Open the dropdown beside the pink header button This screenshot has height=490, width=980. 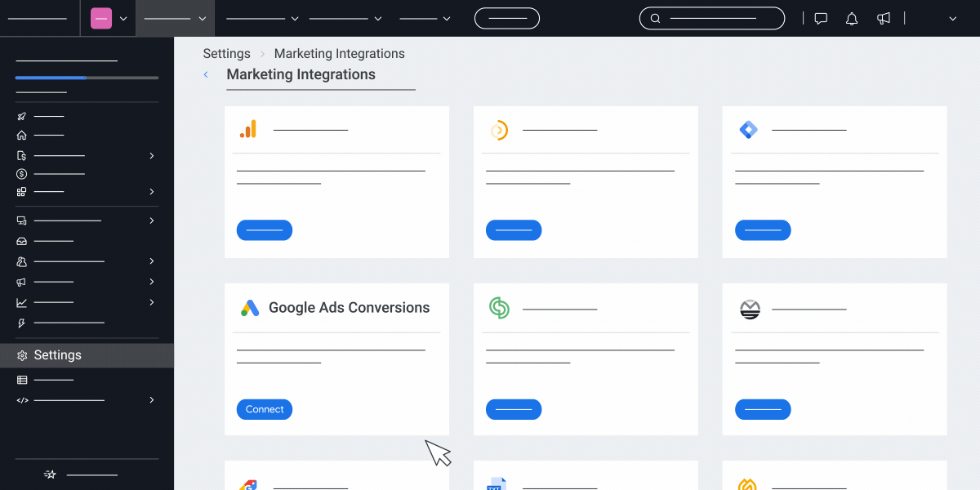pos(122,17)
